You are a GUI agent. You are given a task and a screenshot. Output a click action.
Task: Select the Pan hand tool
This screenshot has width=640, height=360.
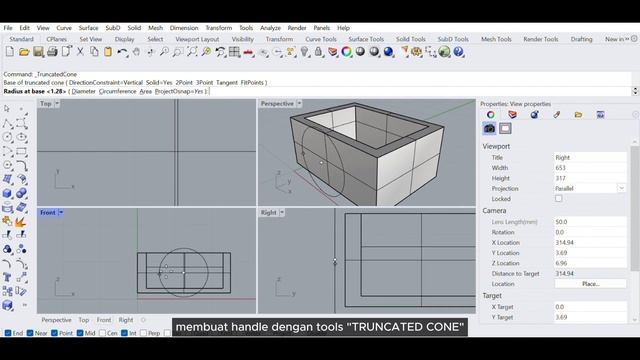136,52
